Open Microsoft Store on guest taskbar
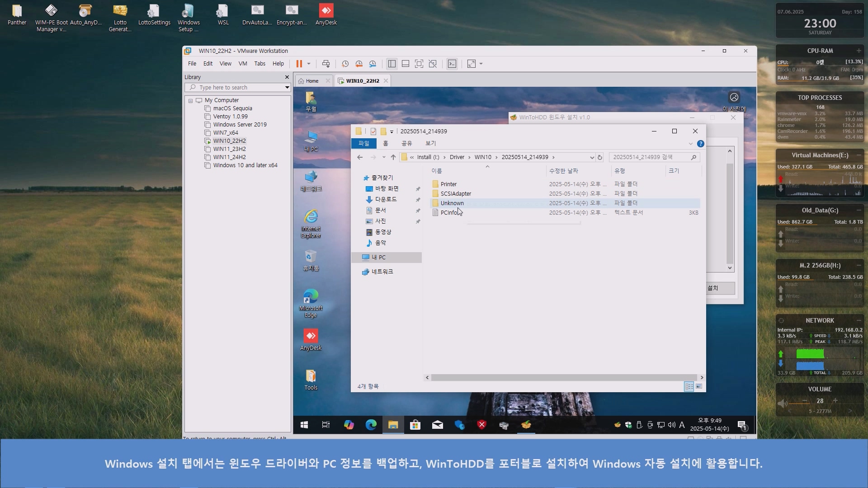The width and height of the screenshot is (868, 488). click(415, 425)
